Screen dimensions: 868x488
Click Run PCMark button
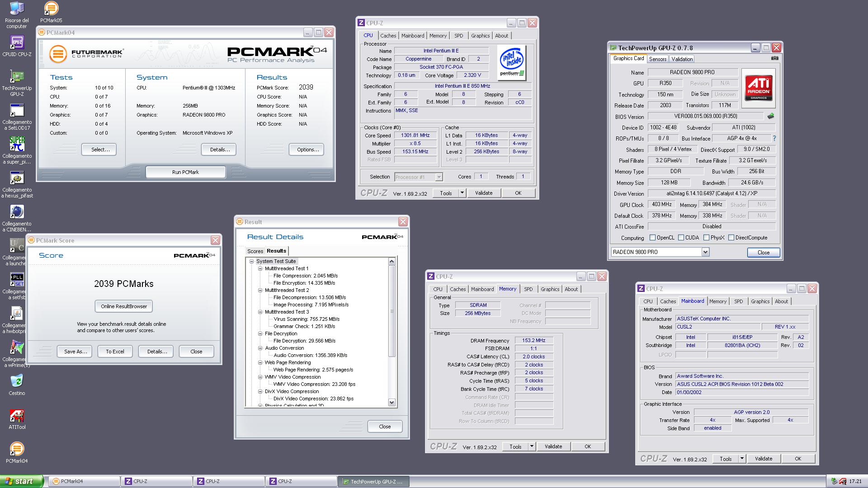click(x=185, y=172)
